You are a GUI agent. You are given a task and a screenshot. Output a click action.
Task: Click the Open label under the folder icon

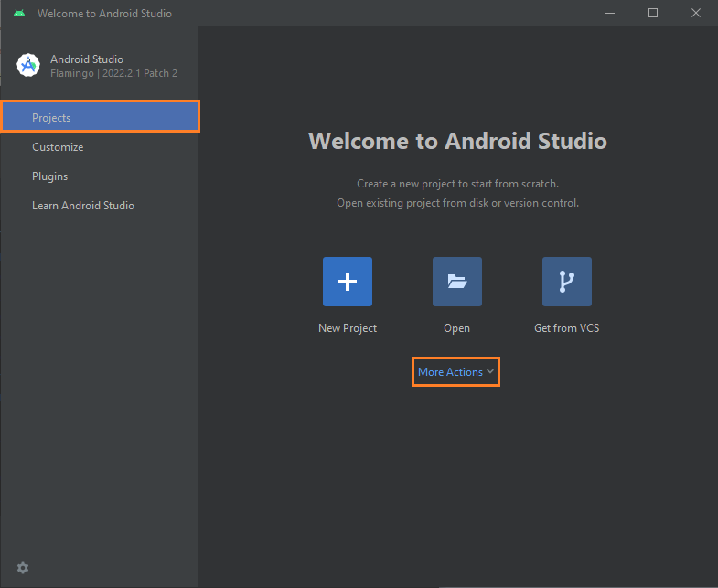pyautogui.click(x=456, y=328)
